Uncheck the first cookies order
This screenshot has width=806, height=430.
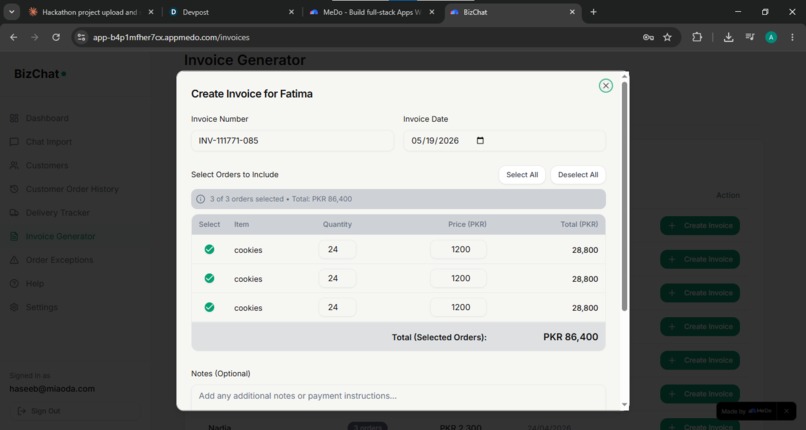209,250
